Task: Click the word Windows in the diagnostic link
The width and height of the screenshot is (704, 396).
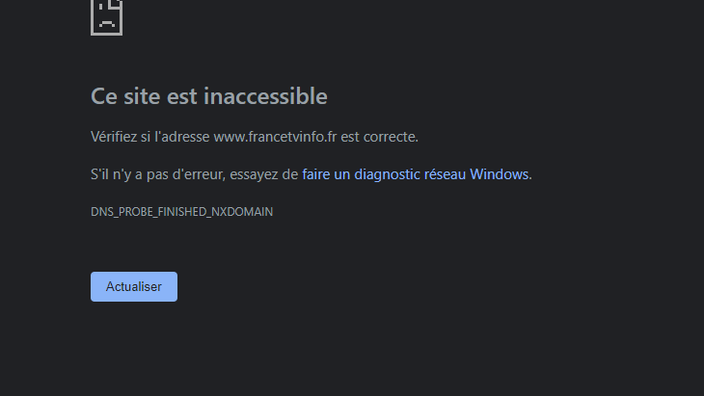Action: pos(499,174)
